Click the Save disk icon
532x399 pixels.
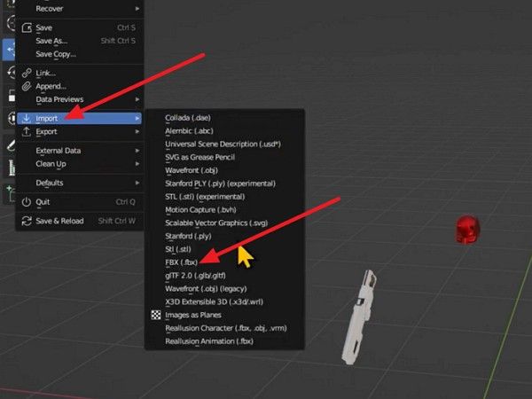(27, 27)
